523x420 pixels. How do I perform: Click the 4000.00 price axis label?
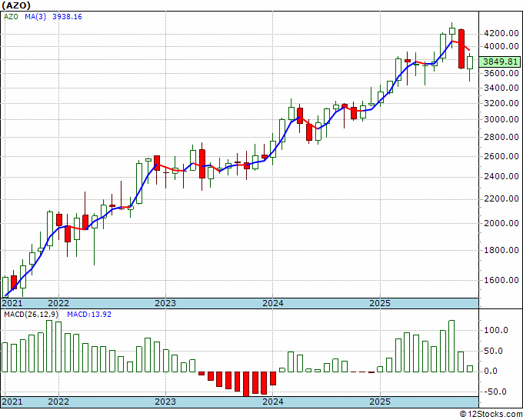501,46
